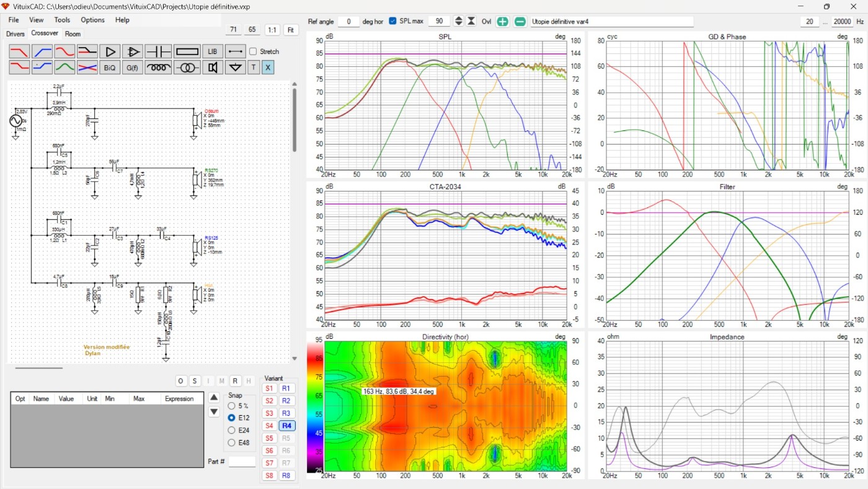Click green add overlay plus button

point(502,21)
